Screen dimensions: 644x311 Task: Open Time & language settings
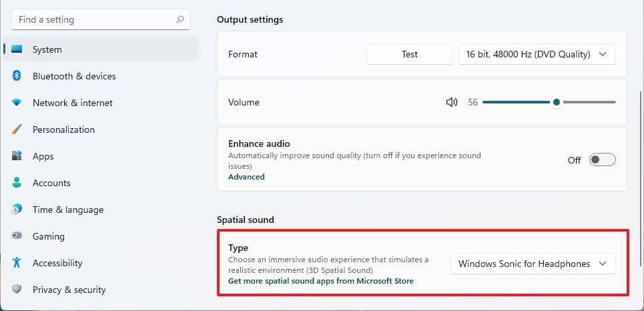(67, 210)
